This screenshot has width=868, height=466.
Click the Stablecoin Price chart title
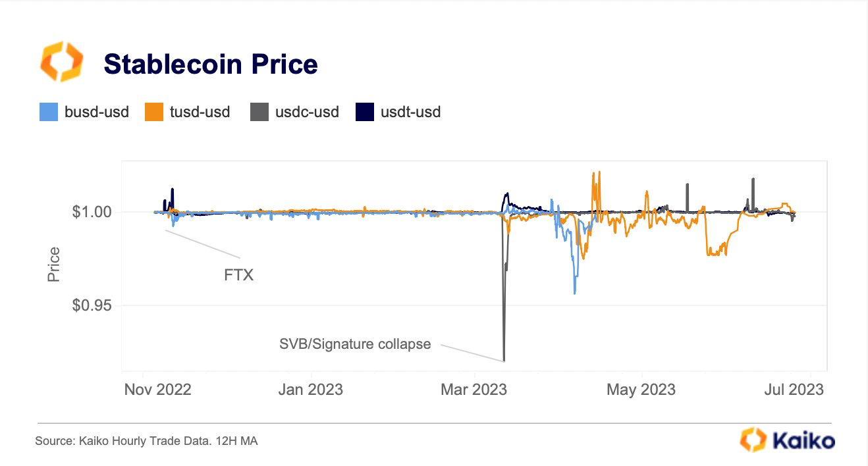(211, 64)
